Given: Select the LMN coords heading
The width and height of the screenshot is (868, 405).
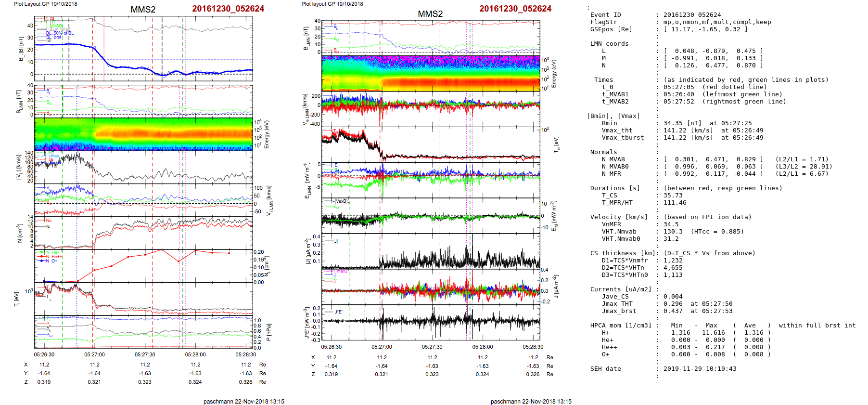Looking at the screenshot, I should click(609, 44).
